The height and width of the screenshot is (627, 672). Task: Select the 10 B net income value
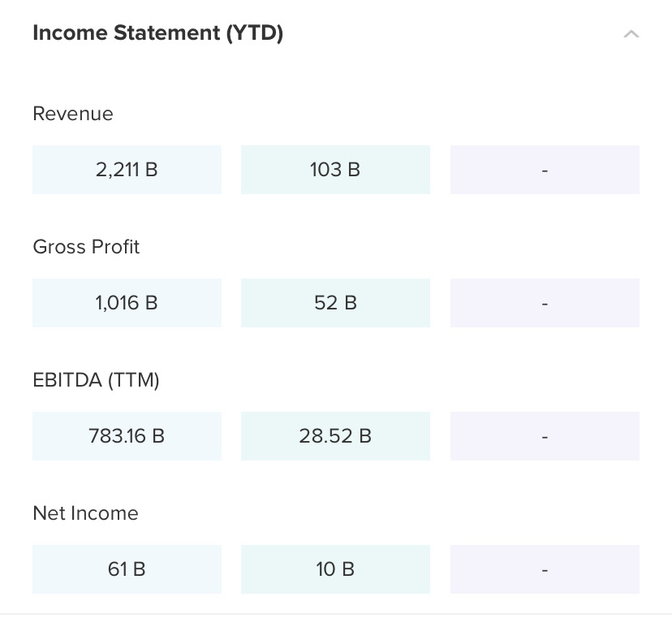(335, 569)
